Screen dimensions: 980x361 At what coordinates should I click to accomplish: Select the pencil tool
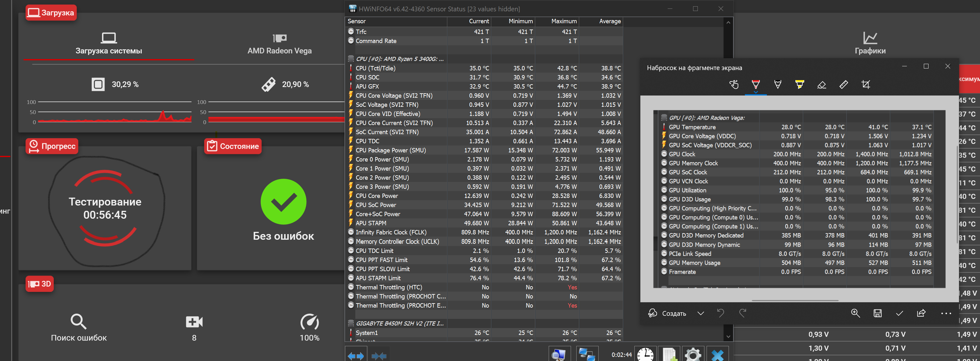click(778, 85)
